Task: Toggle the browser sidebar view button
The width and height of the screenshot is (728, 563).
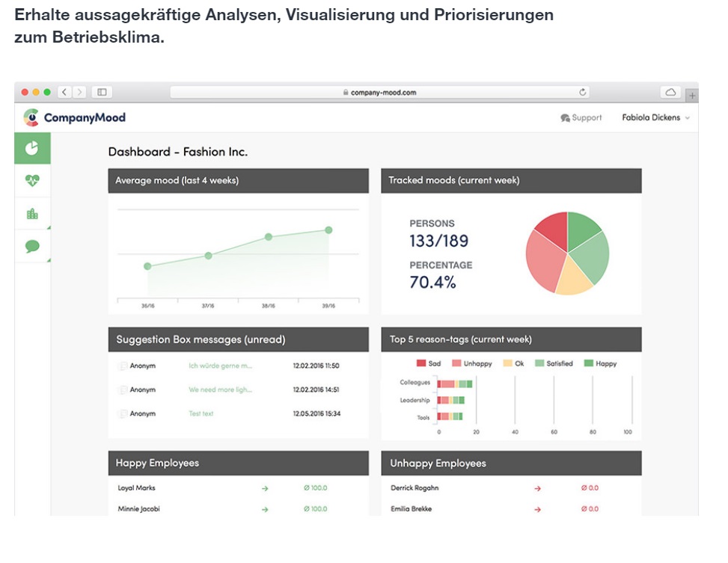Action: pyautogui.click(x=102, y=92)
